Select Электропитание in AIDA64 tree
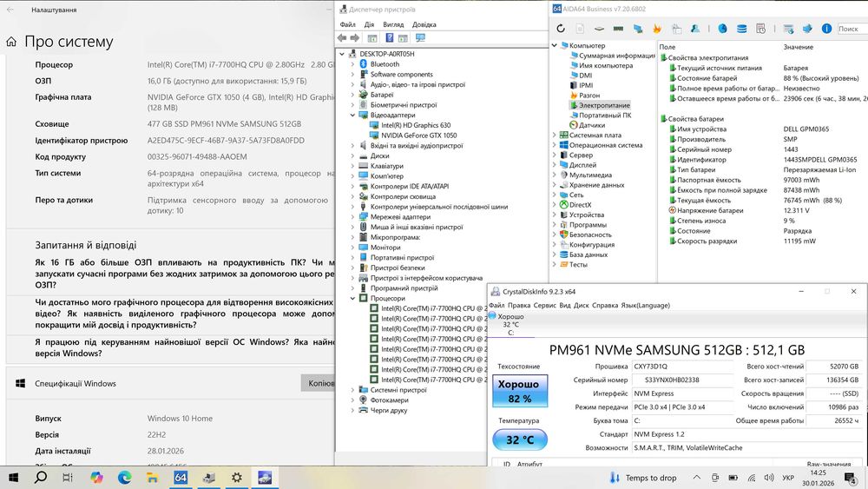This screenshot has height=489, width=868. coord(604,105)
